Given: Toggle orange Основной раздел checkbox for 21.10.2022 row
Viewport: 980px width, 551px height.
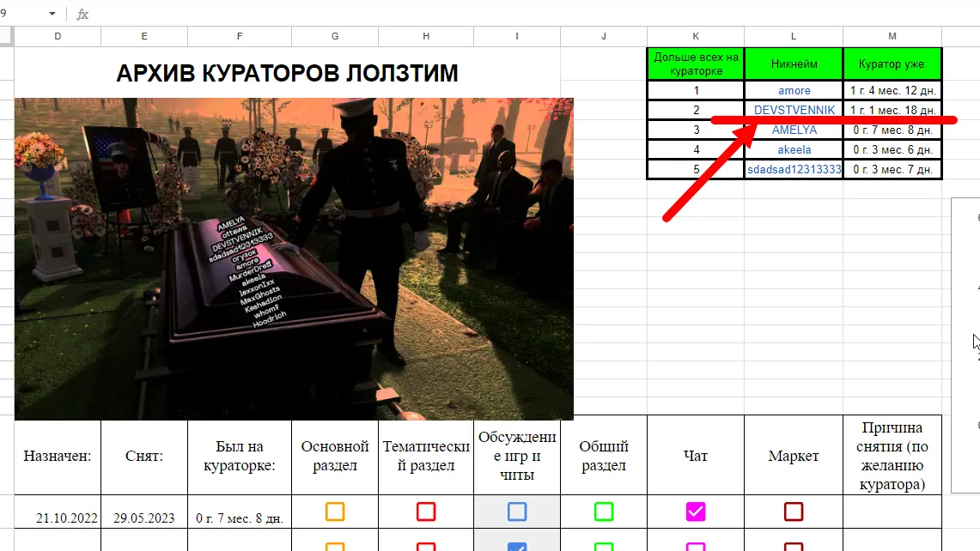Looking at the screenshot, I should [335, 512].
